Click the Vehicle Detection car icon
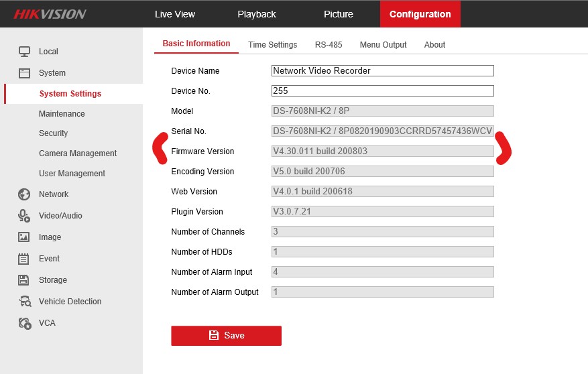The width and height of the screenshot is (588, 374). 24,302
